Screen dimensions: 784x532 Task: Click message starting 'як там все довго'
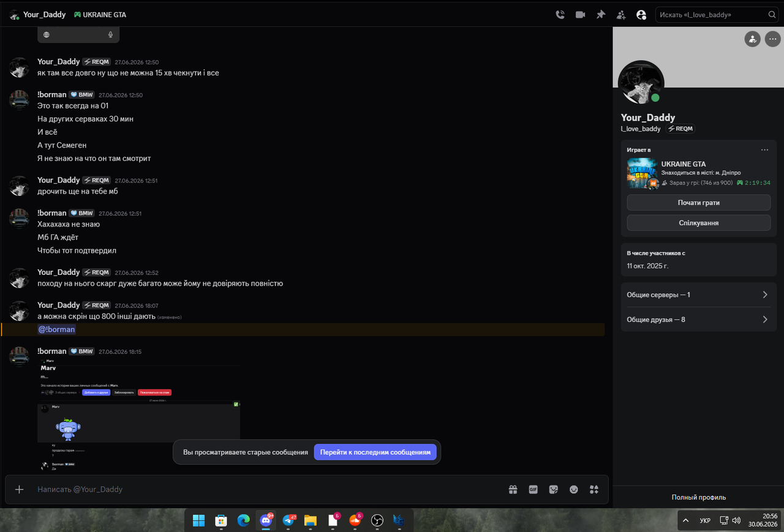coord(128,73)
